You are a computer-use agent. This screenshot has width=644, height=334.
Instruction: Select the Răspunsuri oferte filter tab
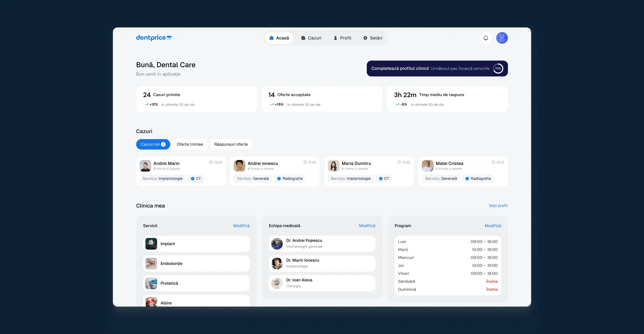click(231, 144)
